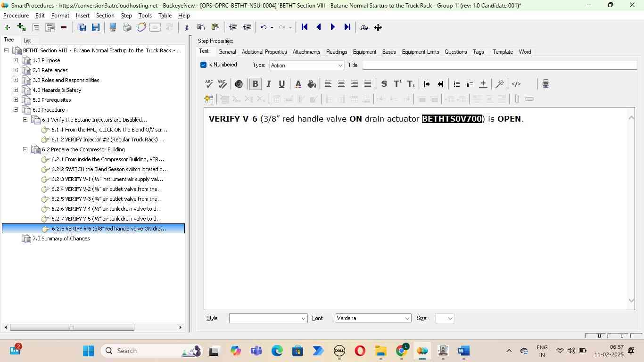This screenshot has height=362, width=644.
Task: Toggle the Is Numbered checkbox
Action: (x=204, y=65)
